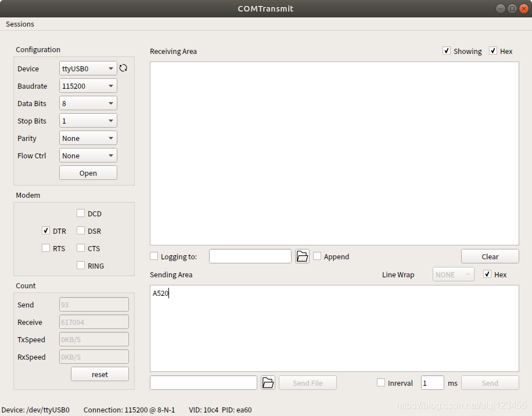Screen dimensions: 532x416
Task: Enable the Logging to checkbox
Action: click(154, 256)
